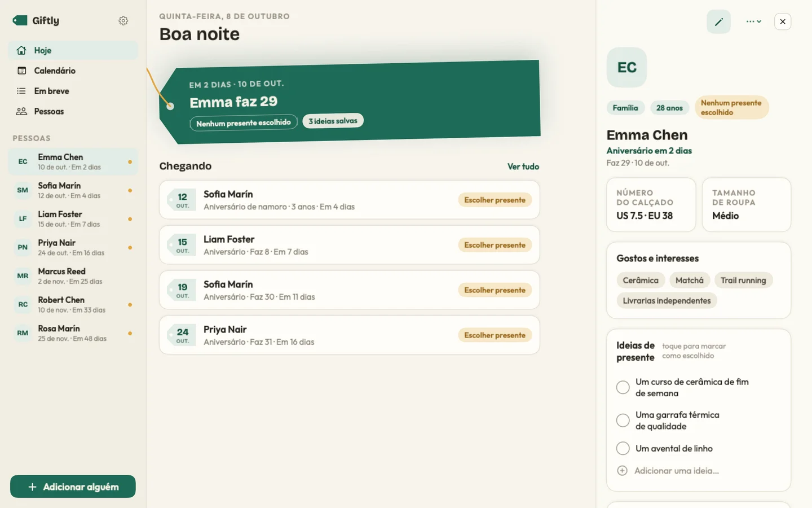Image resolution: width=812 pixels, height=508 pixels.
Task: Select Emma Chen in the people list
Action: click(x=73, y=162)
